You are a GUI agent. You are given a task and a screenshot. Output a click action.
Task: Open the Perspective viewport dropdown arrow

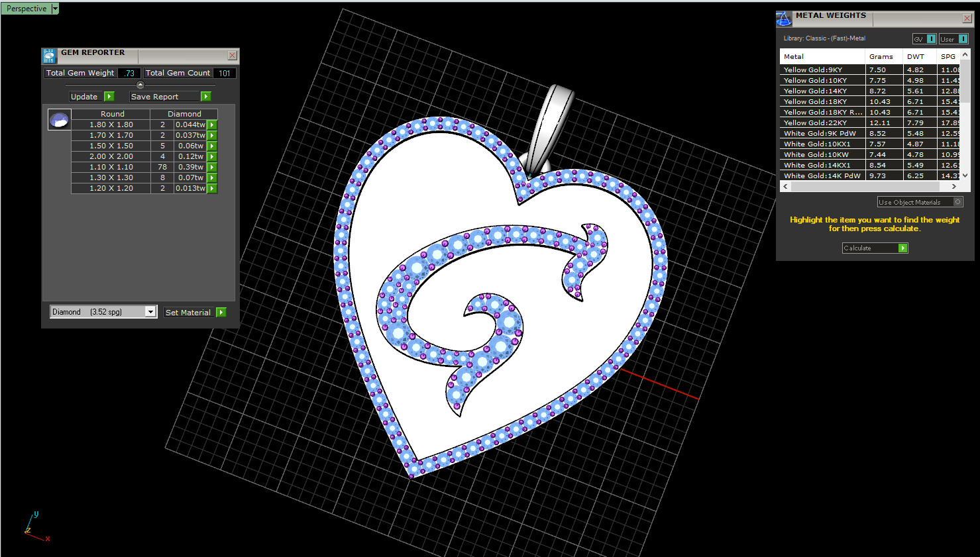click(x=55, y=9)
